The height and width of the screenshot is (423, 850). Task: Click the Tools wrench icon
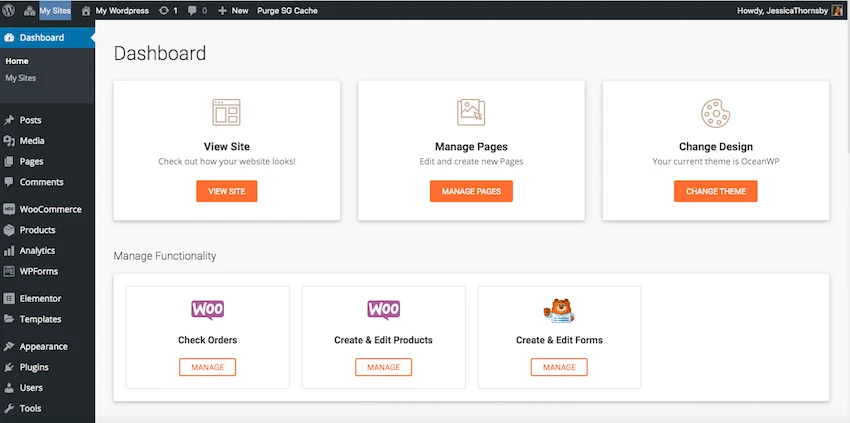[x=9, y=408]
